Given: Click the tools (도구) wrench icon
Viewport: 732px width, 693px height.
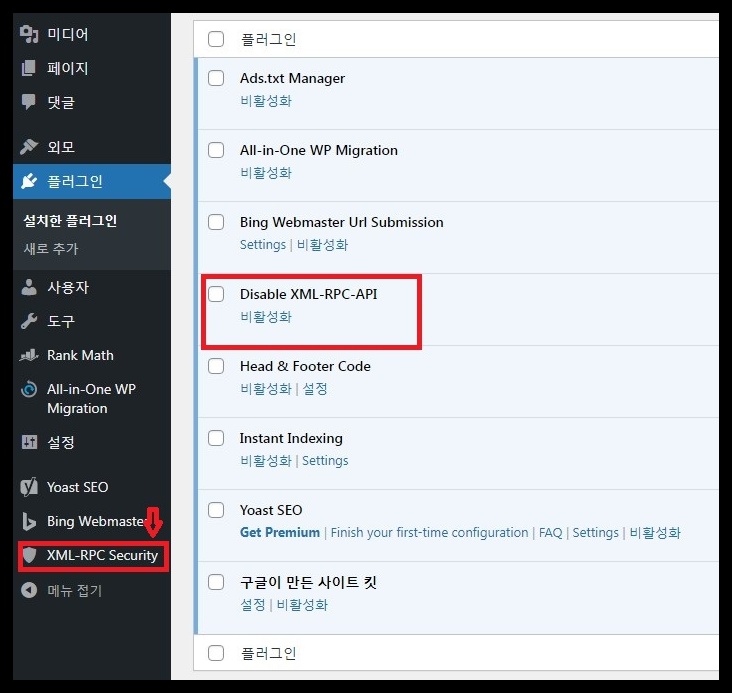Looking at the screenshot, I should 29,321.
